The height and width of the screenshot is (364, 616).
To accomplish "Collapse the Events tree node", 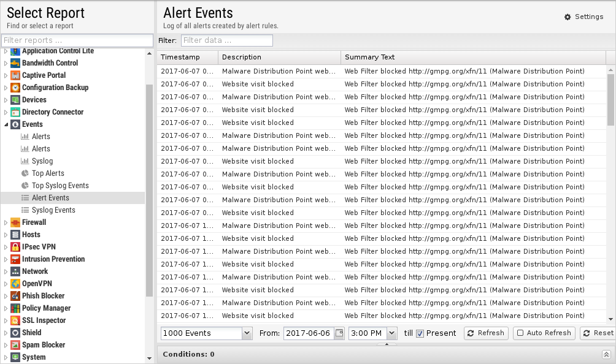I will click(x=6, y=124).
